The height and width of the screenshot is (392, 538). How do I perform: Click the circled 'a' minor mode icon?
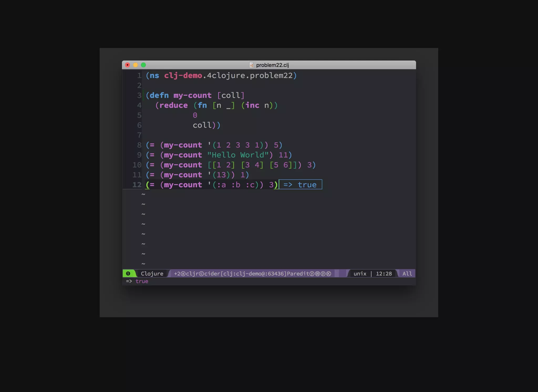183,274
